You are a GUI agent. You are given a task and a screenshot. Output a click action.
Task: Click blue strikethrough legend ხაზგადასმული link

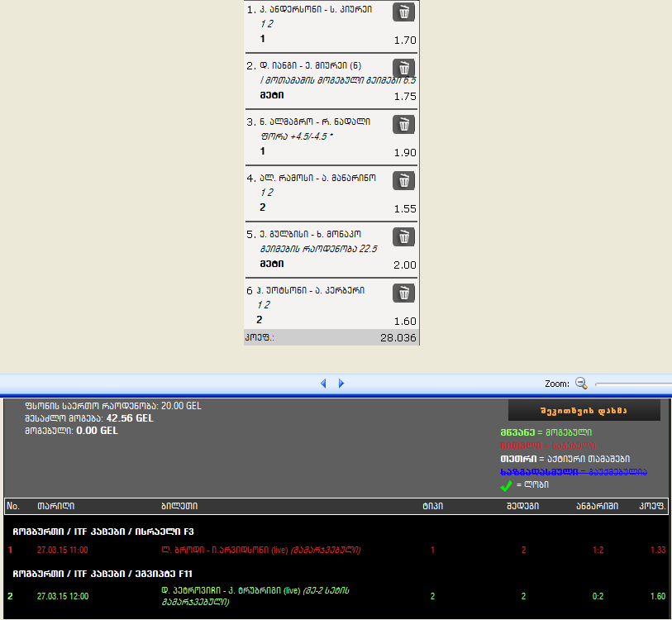[574, 472]
